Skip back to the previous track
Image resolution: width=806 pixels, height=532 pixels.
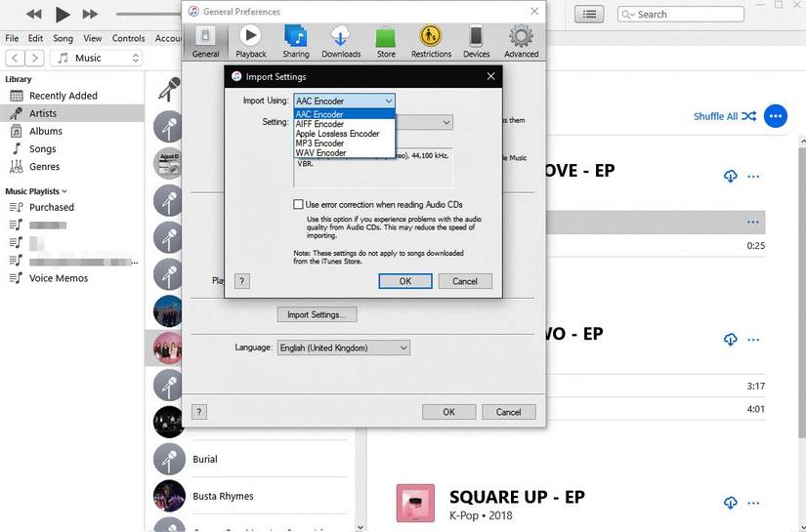pyautogui.click(x=34, y=15)
